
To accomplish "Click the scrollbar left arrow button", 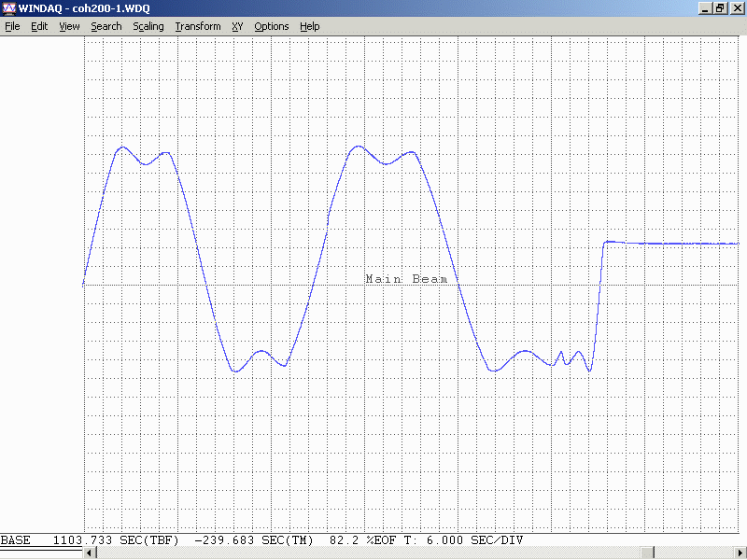I will click(90, 553).
